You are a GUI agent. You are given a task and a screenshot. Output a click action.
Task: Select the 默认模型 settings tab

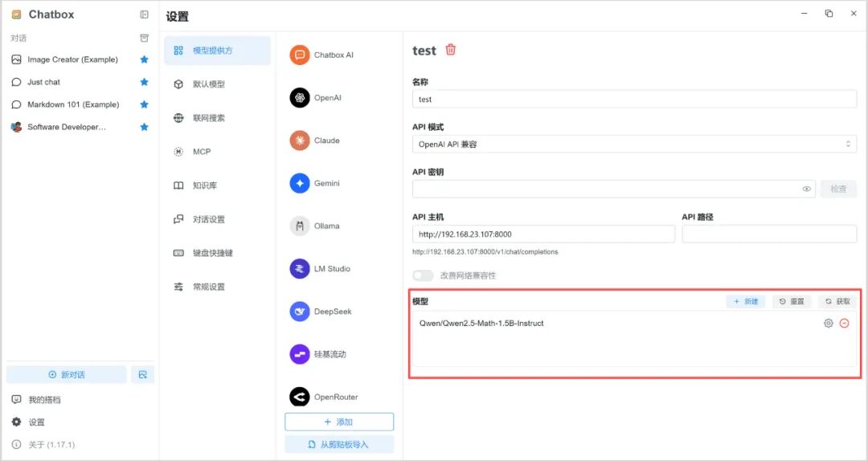217,84
